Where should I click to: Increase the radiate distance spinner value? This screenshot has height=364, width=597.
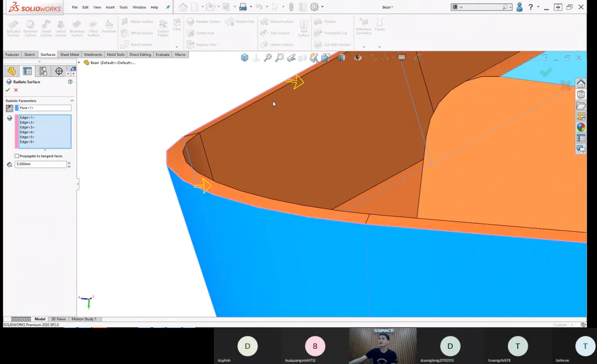tap(69, 163)
